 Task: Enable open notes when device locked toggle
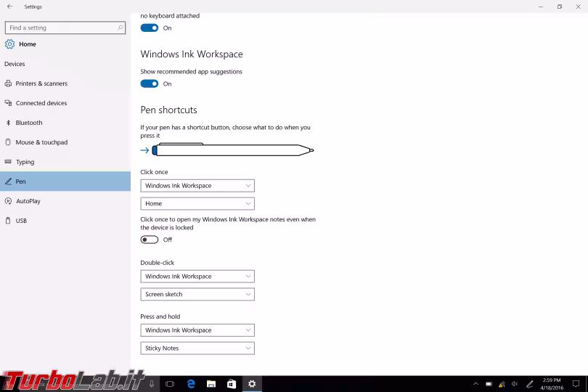click(150, 240)
